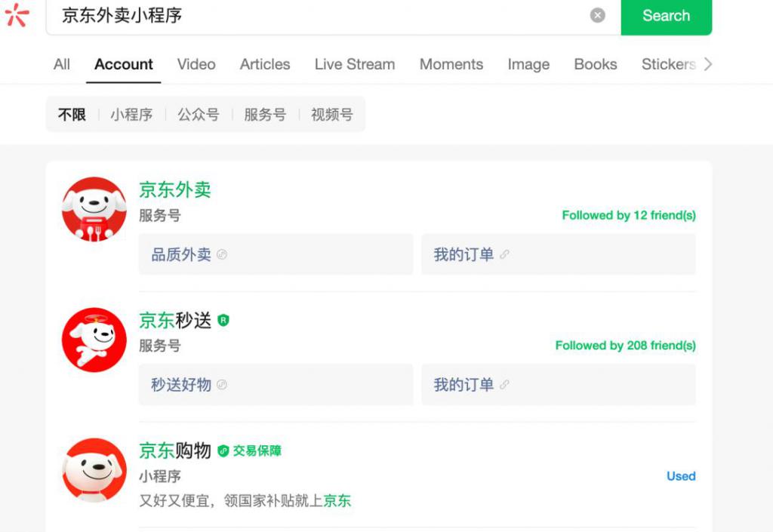The width and height of the screenshot is (773, 532).
Task: Open the 京东秒送 account title
Action: (175, 320)
